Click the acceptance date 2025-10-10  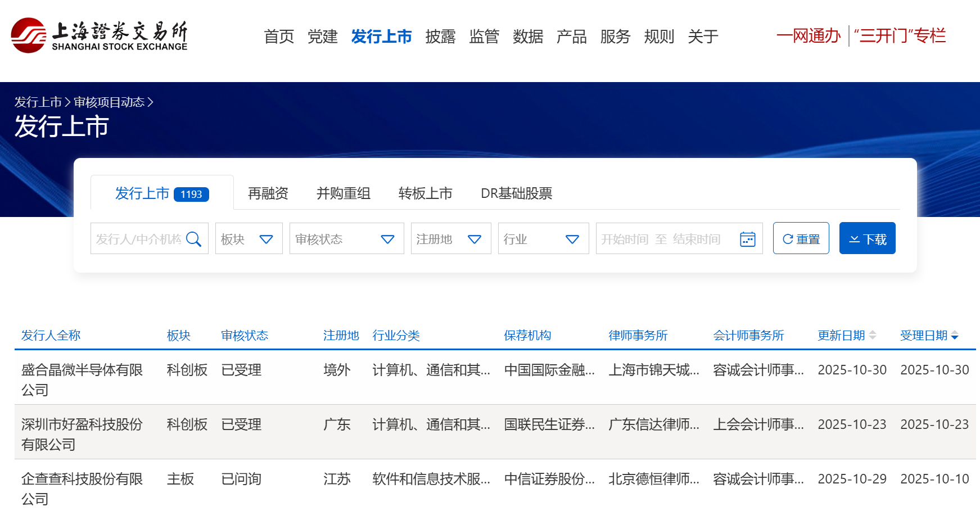[934, 479]
